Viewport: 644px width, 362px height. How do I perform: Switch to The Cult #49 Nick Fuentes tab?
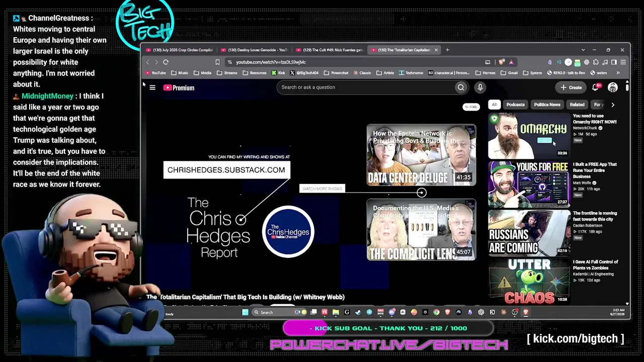(x=330, y=50)
